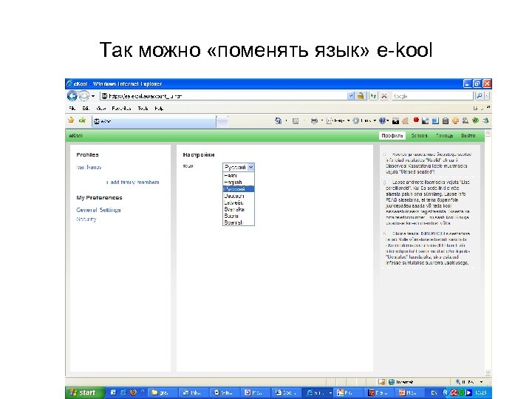
Task: Click the page scrollbar down arrow
Action: [x=488, y=372]
